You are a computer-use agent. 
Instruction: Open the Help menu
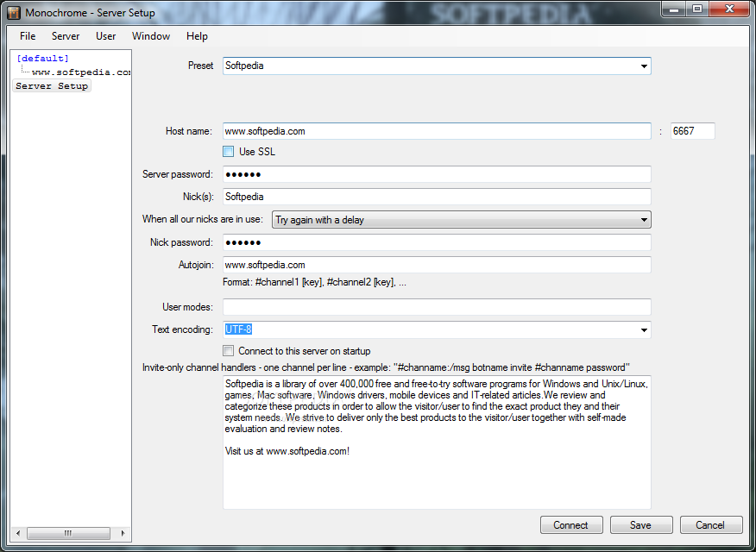(x=197, y=36)
